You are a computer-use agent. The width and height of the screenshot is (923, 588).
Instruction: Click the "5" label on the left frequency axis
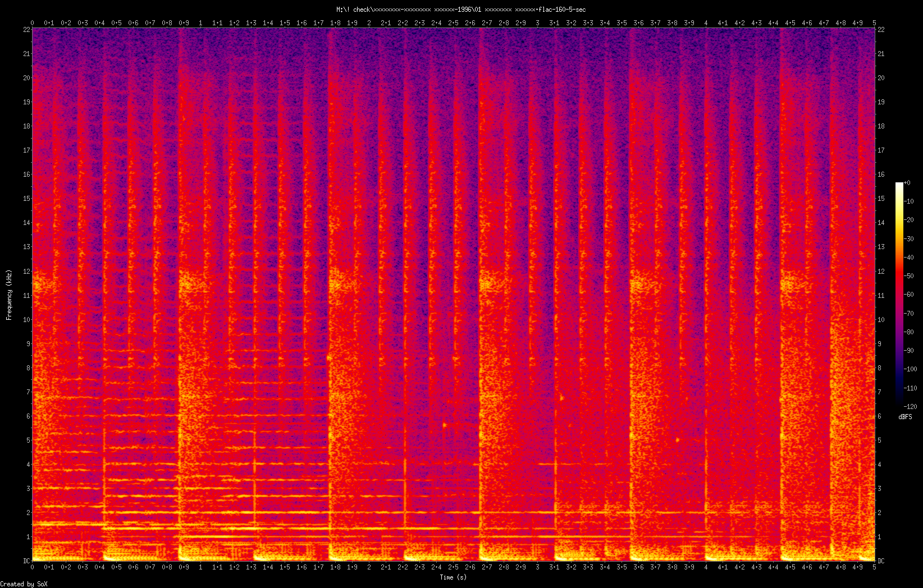tap(28, 440)
